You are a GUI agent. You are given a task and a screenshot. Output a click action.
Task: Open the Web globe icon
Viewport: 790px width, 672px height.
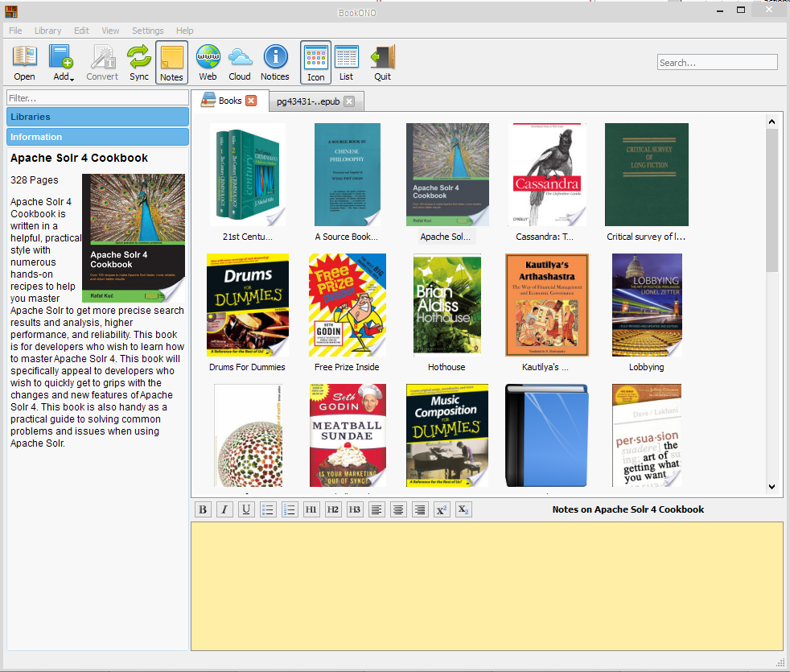pyautogui.click(x=208, y=63)
